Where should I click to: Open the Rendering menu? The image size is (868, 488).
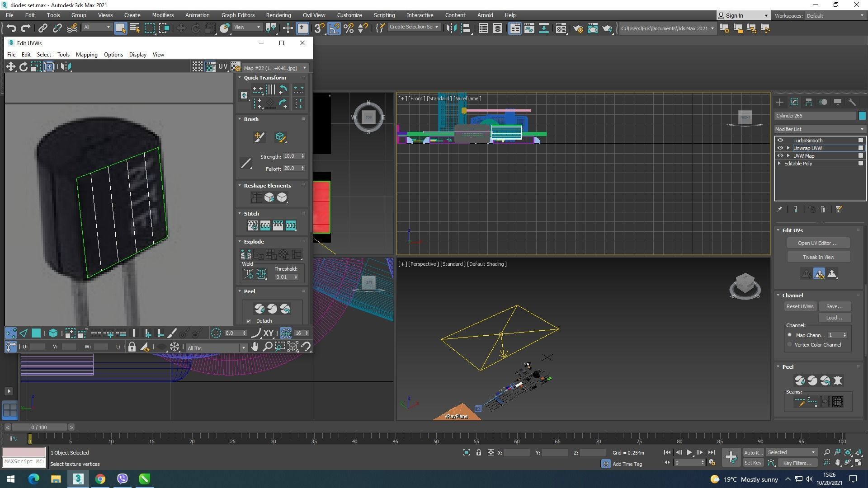point(278,15)
